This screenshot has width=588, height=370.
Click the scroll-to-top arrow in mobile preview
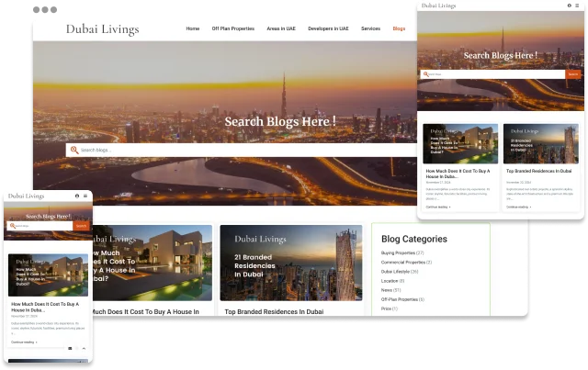click(x=84, y=349)
